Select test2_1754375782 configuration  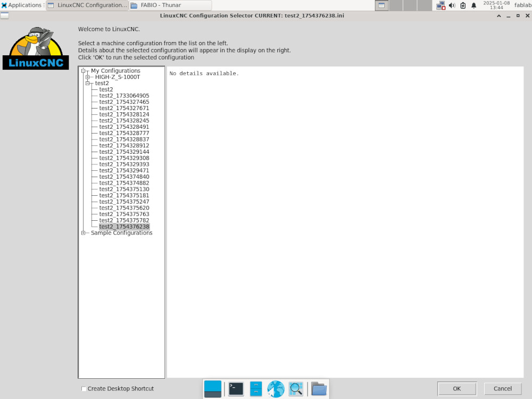tap(124, 220)
